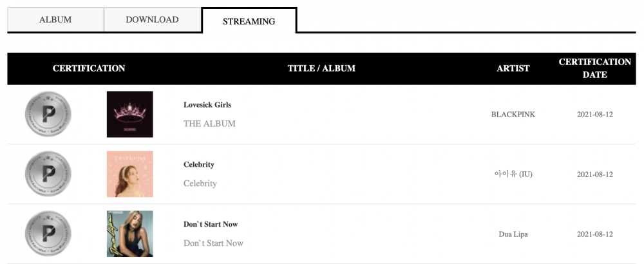Select the STREAMING tab

click(x=249, y=21)
